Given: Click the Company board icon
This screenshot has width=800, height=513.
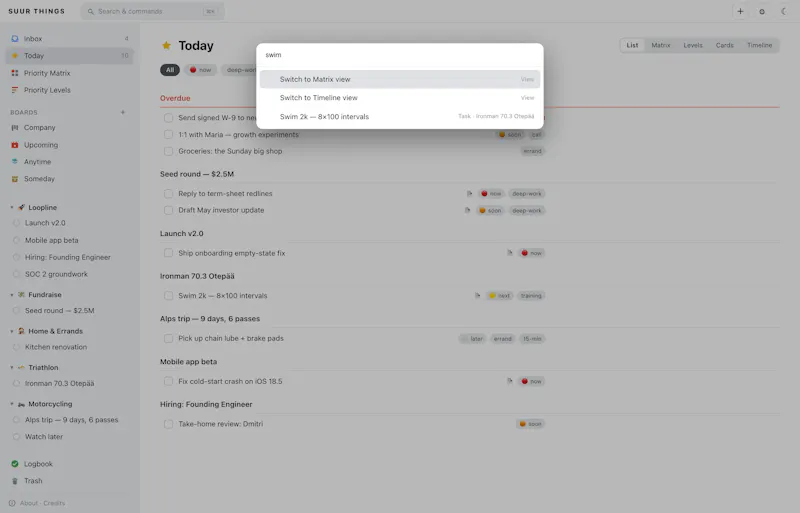Looking at the screenshot, I should (x=15, y=128).
